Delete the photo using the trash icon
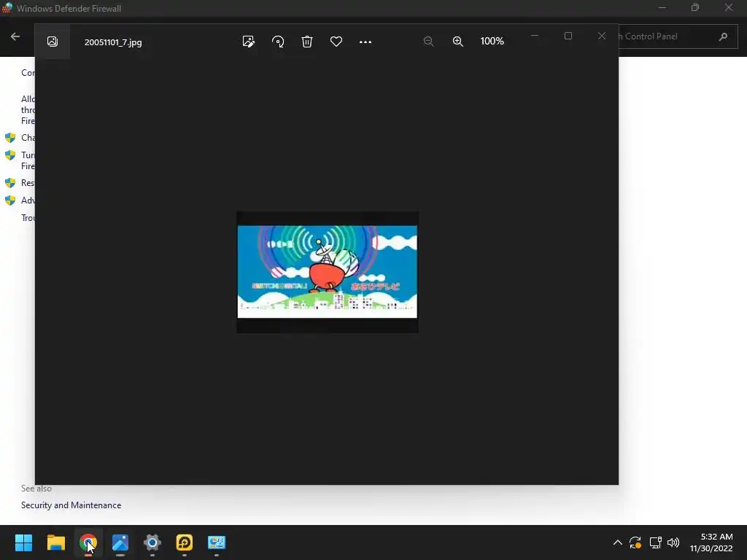The image size is (747, 560). [x=307, y=42]
